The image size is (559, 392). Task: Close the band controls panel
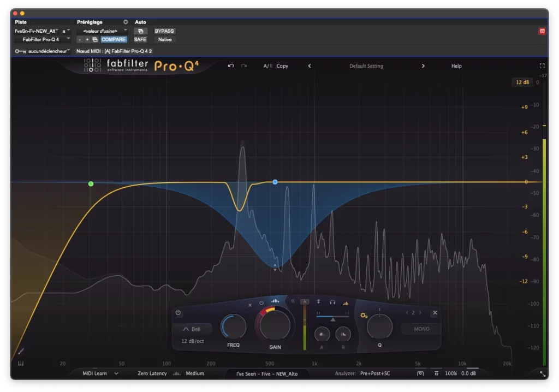[435, 312]
